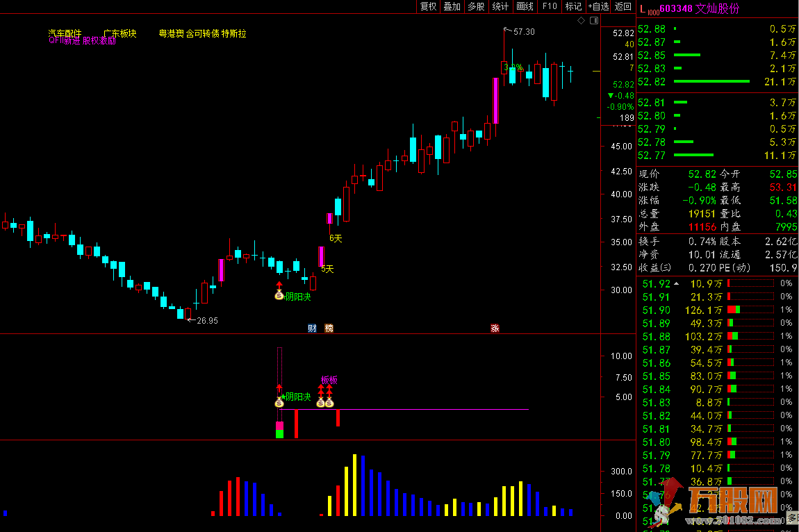
Task: Add stock to watchlist with +自选
Action: [599, 6]
